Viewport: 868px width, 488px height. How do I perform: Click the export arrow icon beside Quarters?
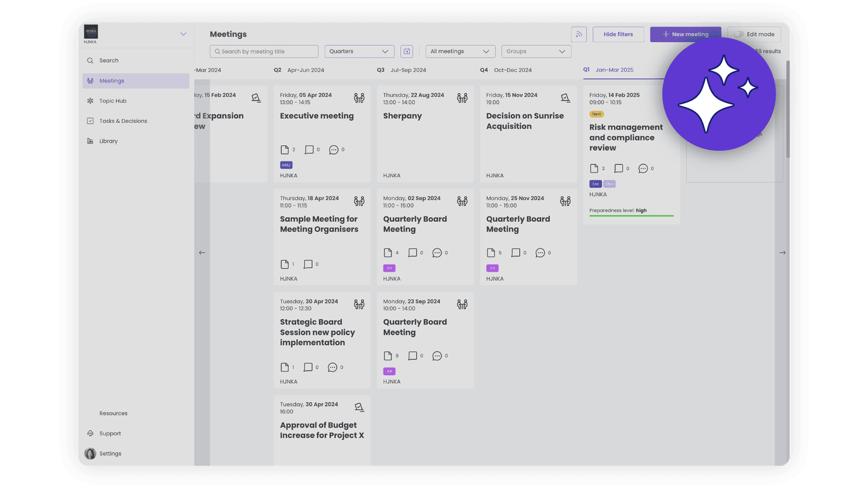click(406, 51)
